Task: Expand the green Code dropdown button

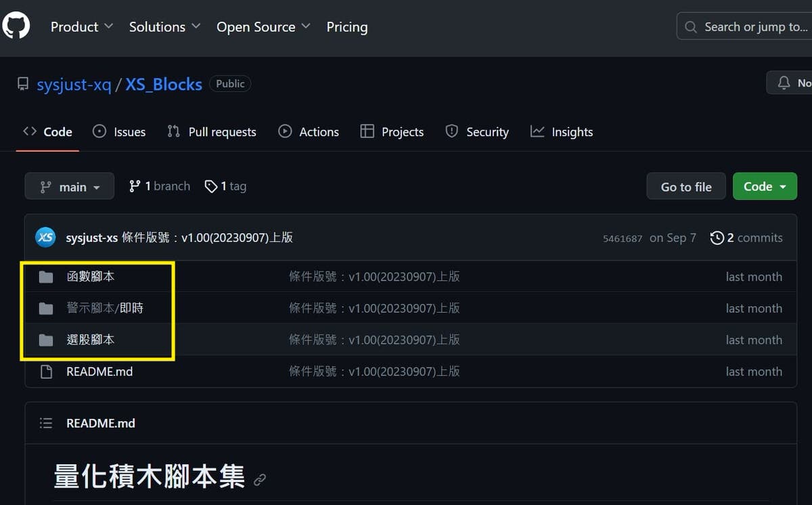Action: click(765, 187)
